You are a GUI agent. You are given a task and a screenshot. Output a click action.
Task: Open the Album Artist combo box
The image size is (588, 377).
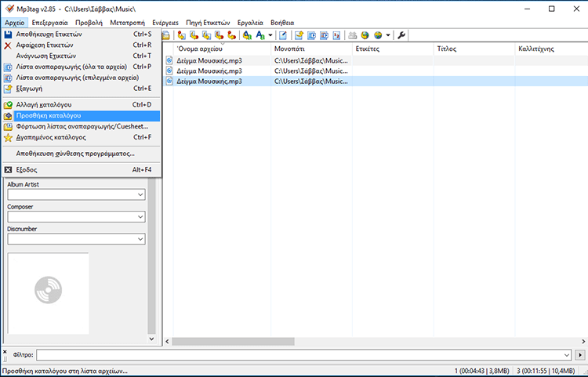(76, 194)
